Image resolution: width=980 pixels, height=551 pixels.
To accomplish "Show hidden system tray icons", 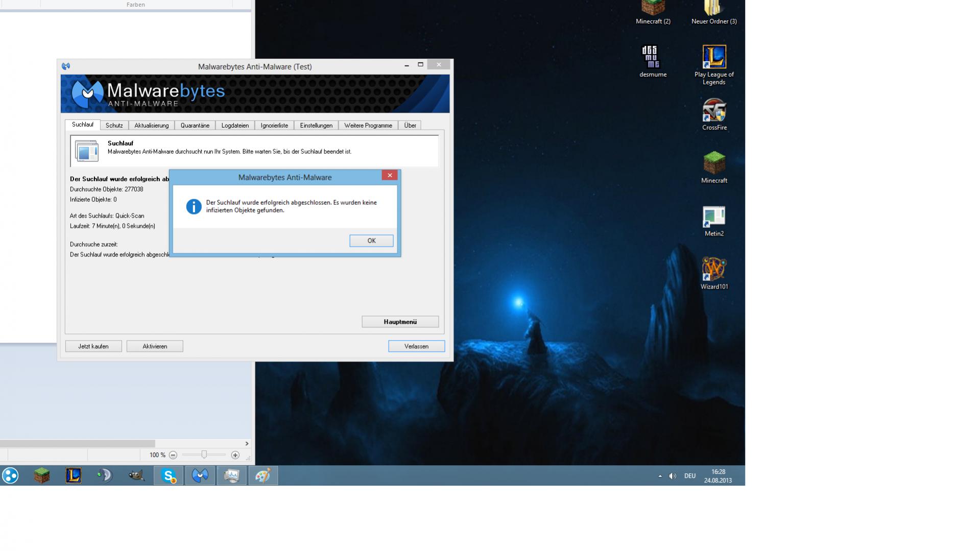I will tap(660, 476).
